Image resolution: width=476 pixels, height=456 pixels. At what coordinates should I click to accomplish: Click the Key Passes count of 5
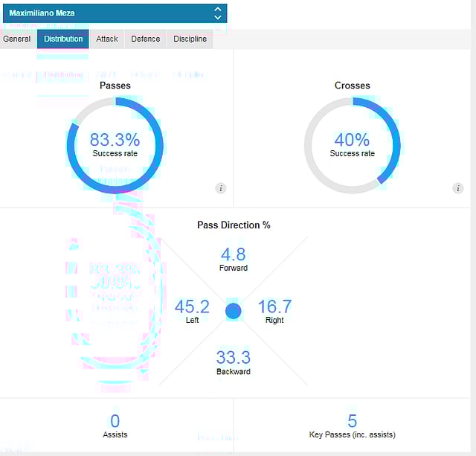pos(353,421)
